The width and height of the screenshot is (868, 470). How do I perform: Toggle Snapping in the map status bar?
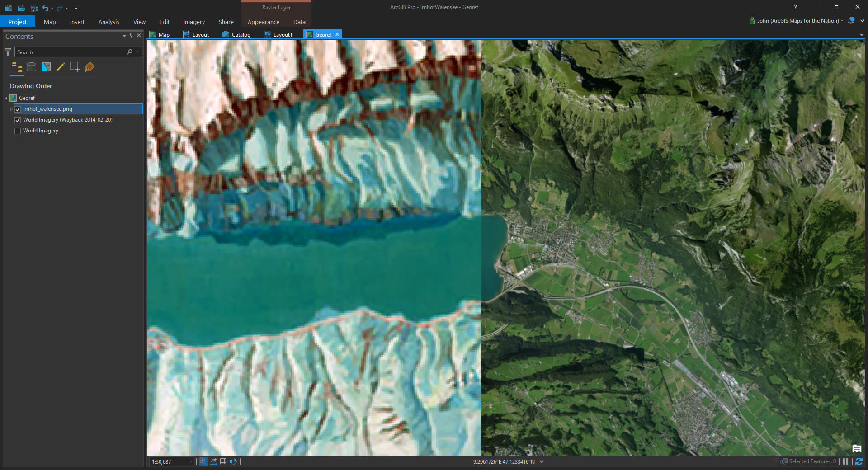click(203, 461)
